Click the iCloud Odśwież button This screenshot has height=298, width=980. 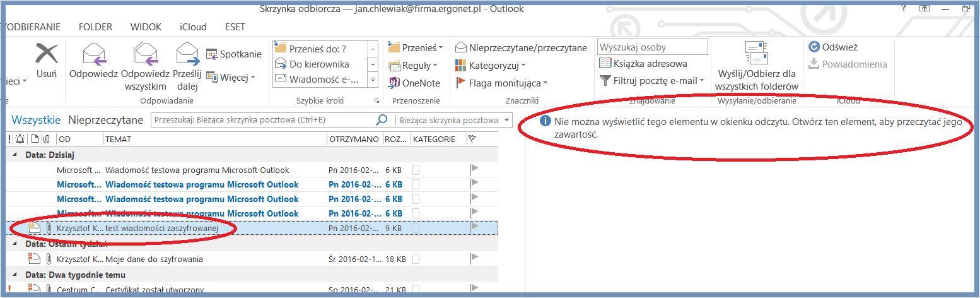pyautogui.click(x=833, y=47)
